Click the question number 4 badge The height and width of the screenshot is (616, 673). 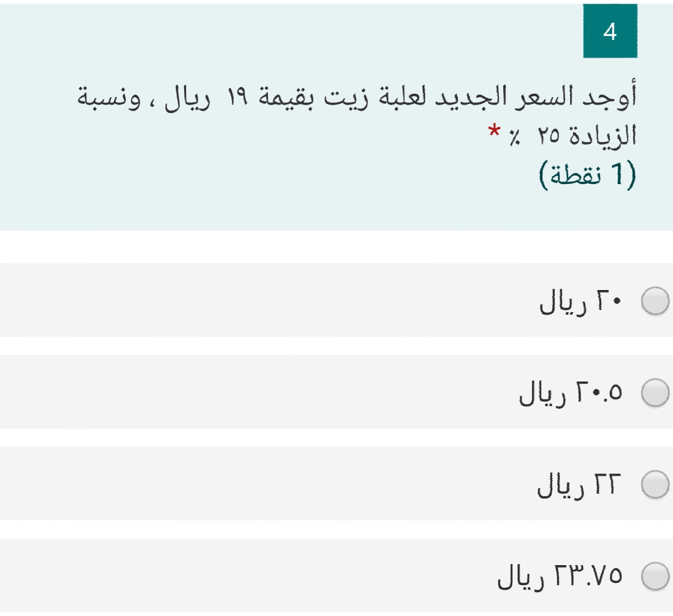click(x=610, y=31)
